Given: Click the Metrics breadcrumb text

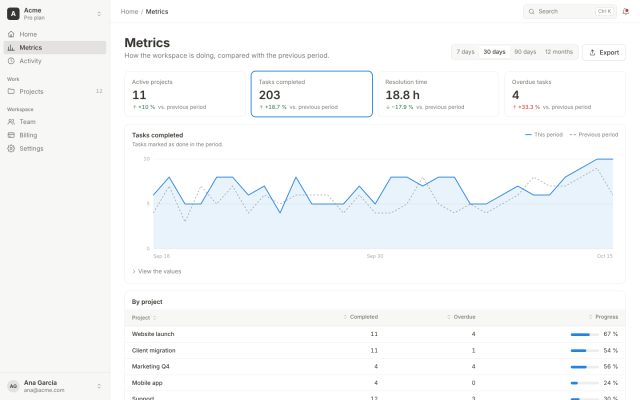Looking at the screenshot, I should pyautogui.click(x=157, y=11).
